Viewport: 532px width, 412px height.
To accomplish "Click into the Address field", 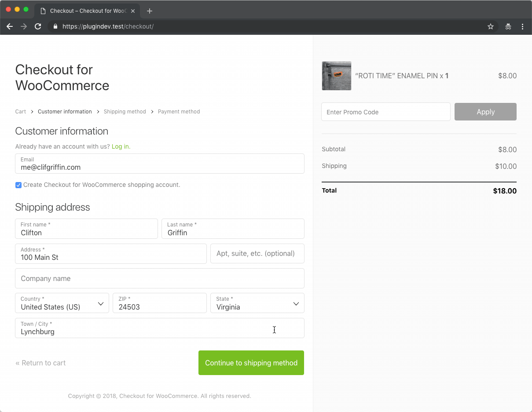I will [111, 254].
